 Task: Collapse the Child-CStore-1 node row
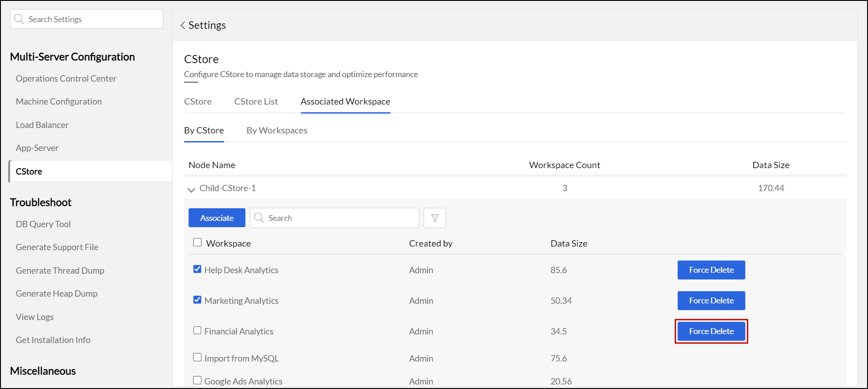[191, 189]
